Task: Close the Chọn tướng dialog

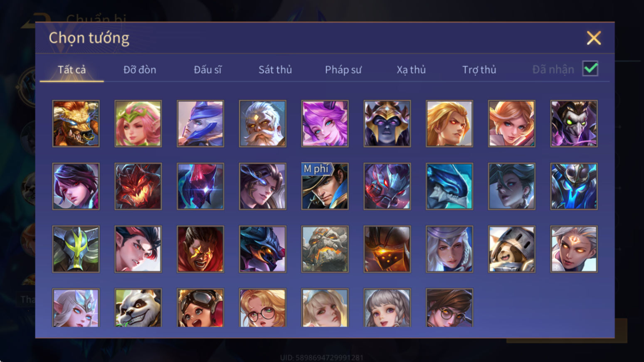Action: pos(594,38)
